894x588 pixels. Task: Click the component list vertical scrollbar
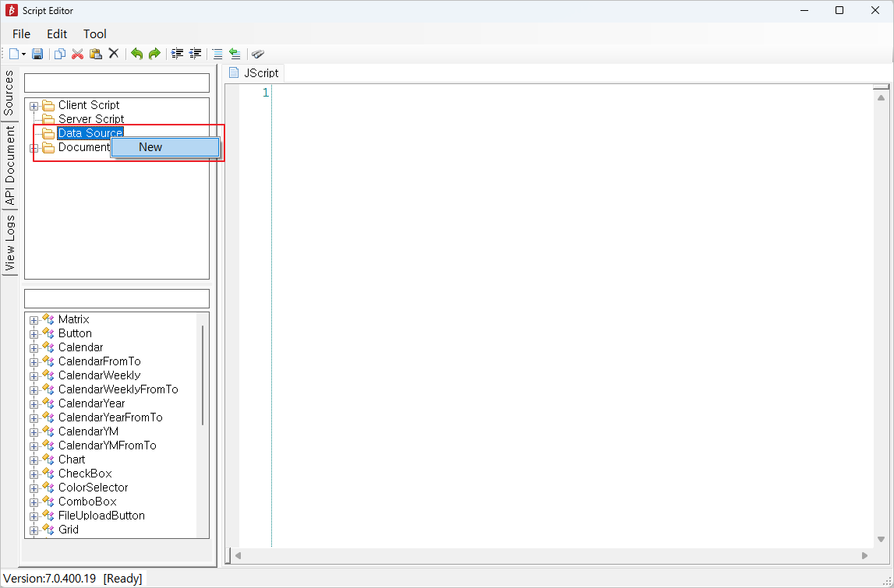[203, 375]
